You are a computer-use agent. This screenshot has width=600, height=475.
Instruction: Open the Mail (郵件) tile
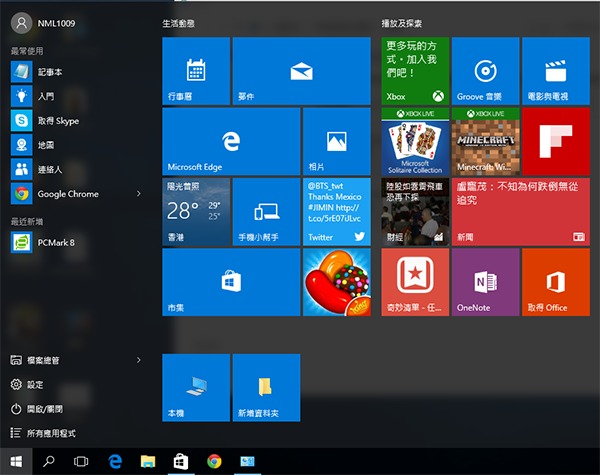click(x=302, y=71)
